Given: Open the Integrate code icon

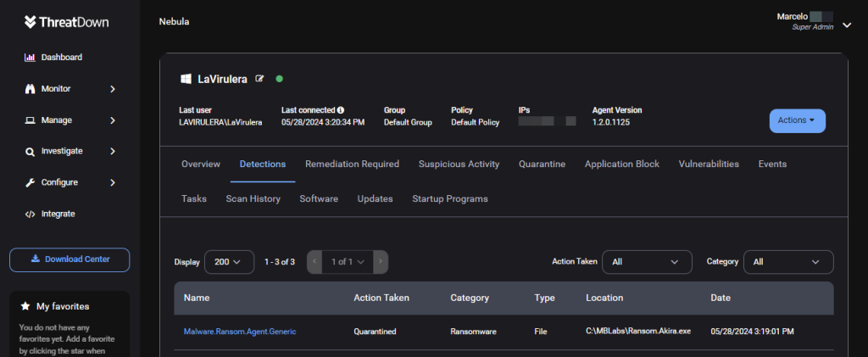Looking at the screenshot, I should click(x=30, y=215).
